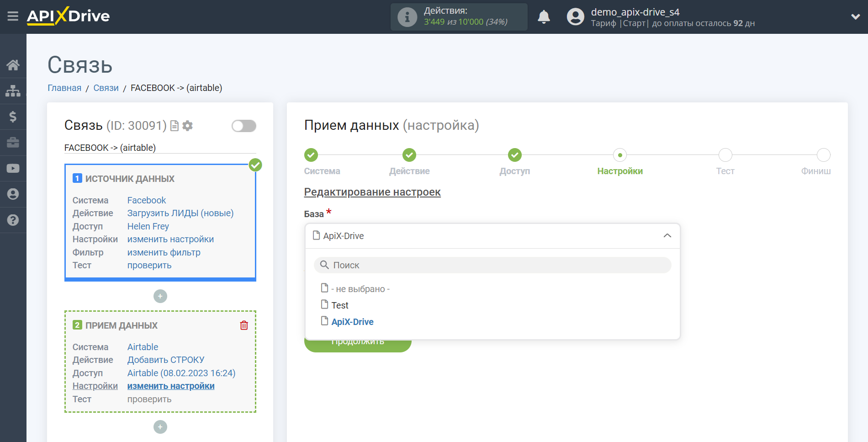Open the profile sidebar icon
Screen dimensions: 868x442
(x=13, y=194)
